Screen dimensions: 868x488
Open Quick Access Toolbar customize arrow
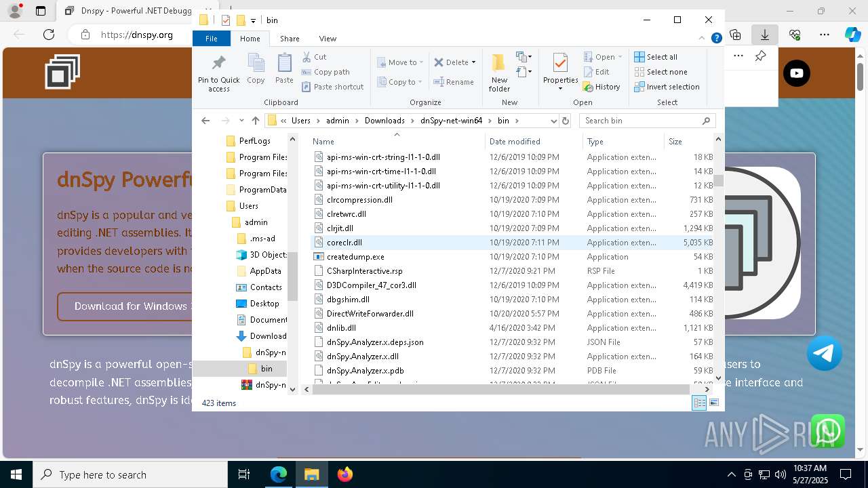pyautogui.click(x=253, y=21)
